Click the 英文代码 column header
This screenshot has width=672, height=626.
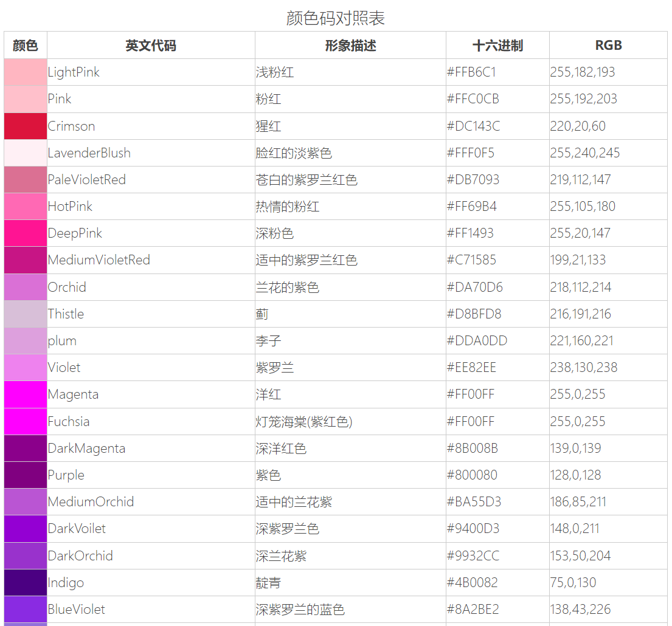pos(150,45)
